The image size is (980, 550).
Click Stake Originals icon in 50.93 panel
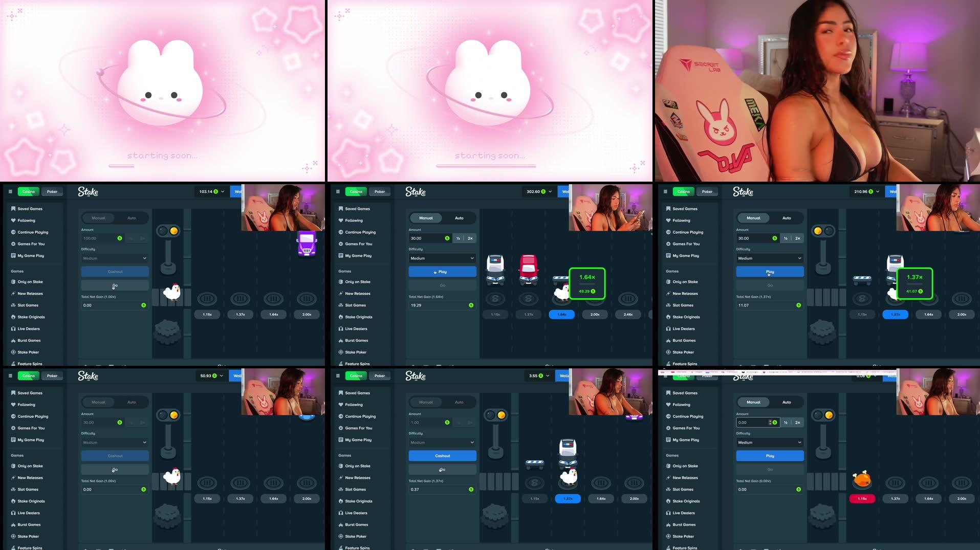pyautogui.click(x=13, y=501)
